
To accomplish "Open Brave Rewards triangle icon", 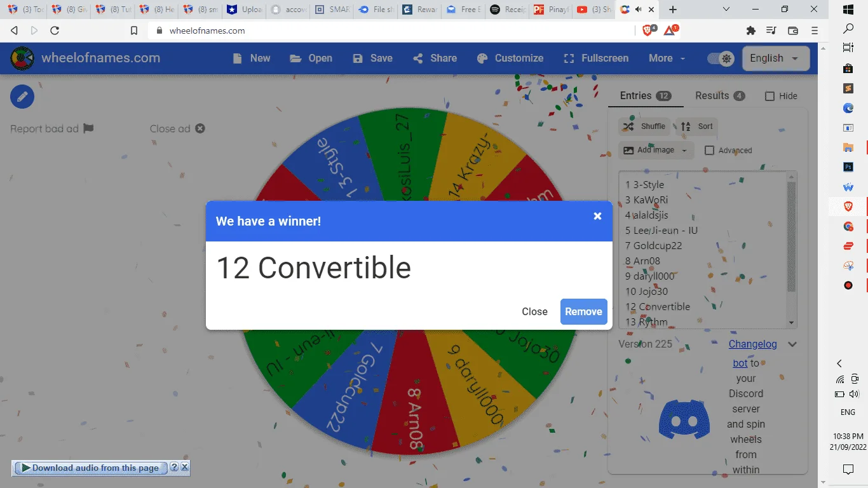I will 670,30.
